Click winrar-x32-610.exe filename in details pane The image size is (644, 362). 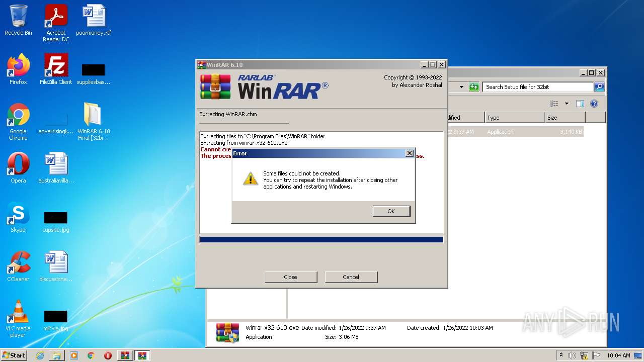[272, 328]
